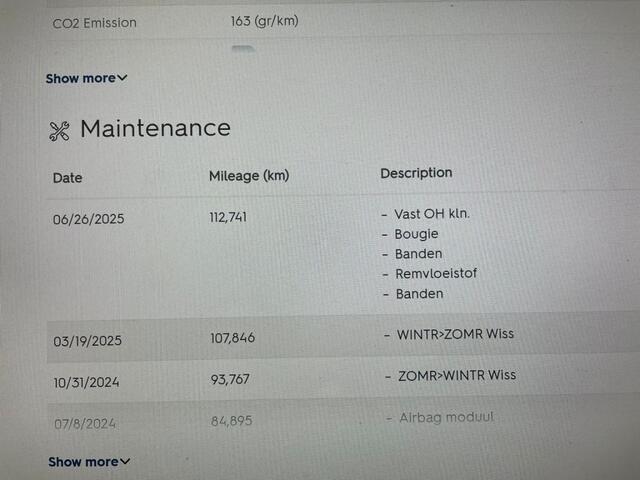Screen dimensions: 640x480
Task: Click the CO2 Emission label
Action: (x=95, y=23)
